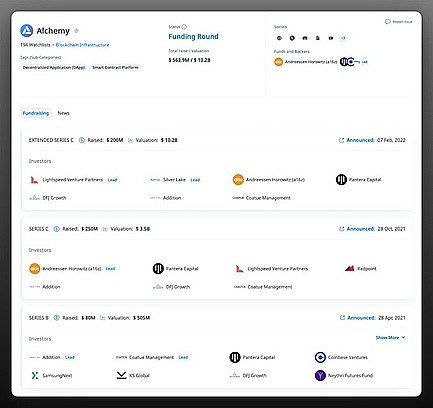Viewport: 433px width, 408px height.
Task: Open Andreessen Horowitz in Funds and Backers
Action: tap(306, 62)
